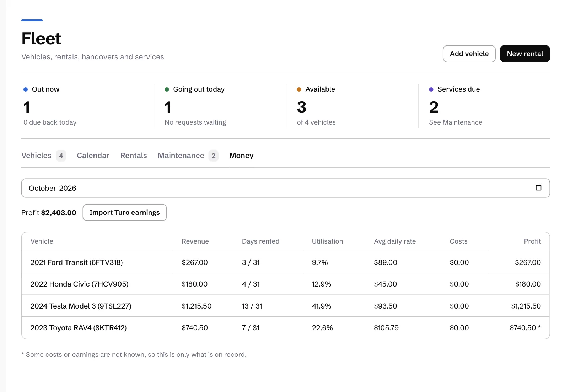This screenshot has height=392, width=565.
Task: Click the 0 due back today text
Action: click(50, 123)
